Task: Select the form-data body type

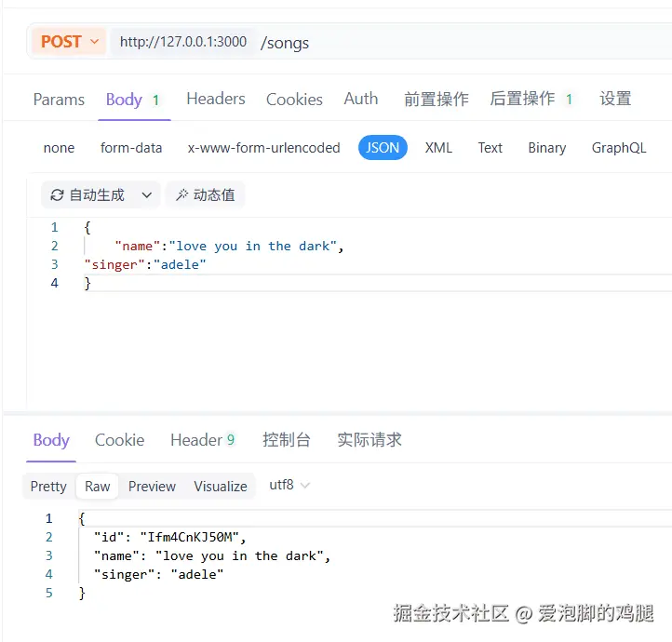Action: [131, 148]
